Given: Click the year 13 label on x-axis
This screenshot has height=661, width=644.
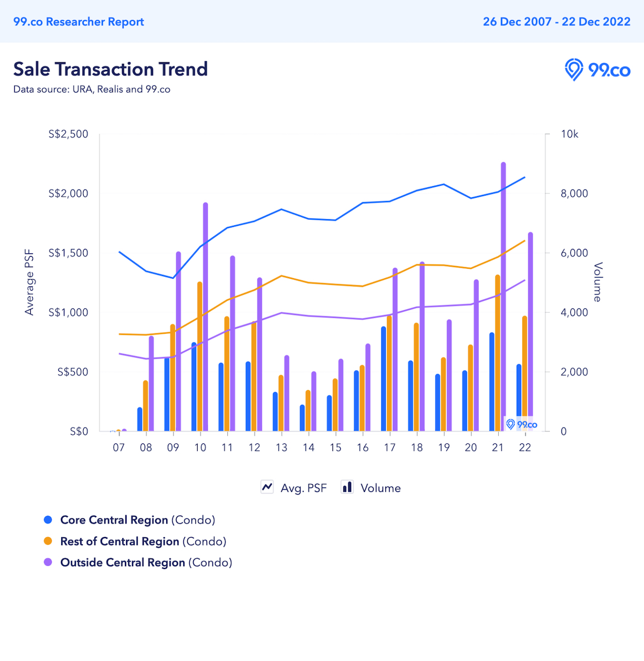Looking at the screenshot, I should click(281, 447).
